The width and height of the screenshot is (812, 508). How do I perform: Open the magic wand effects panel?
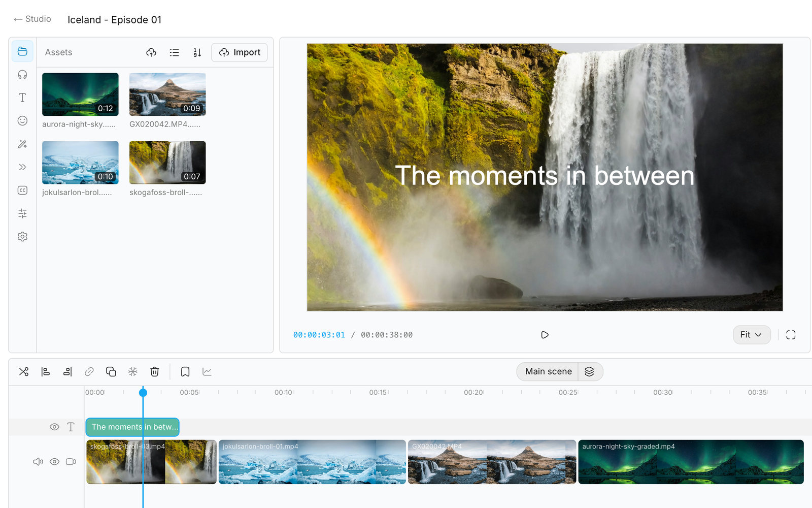click(x=22, y=144)
